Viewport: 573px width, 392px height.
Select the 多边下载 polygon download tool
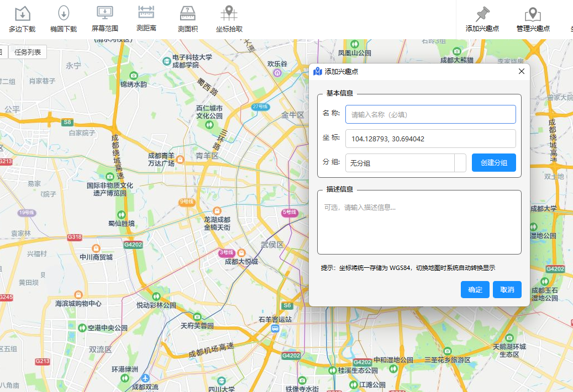[22, 19]
